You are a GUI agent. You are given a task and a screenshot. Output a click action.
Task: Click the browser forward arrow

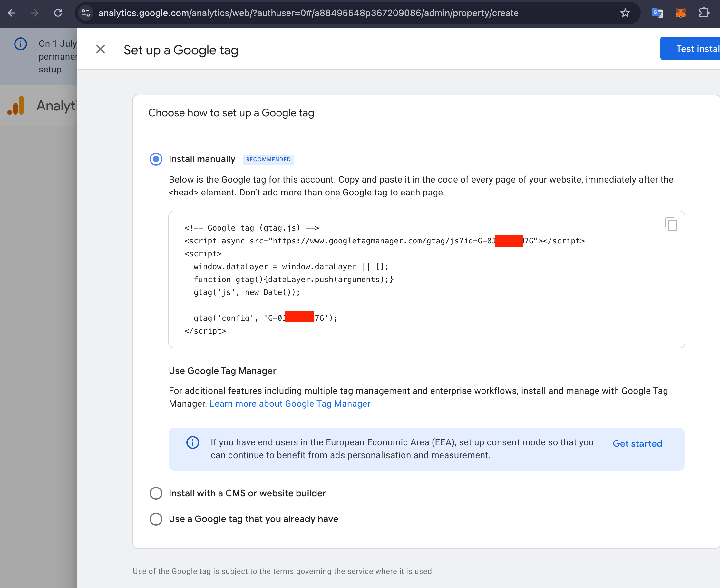34,13
